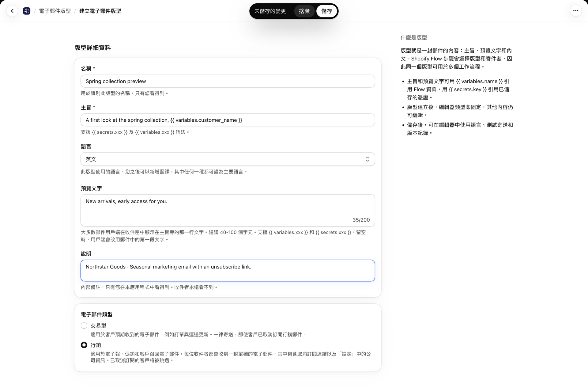This screenshot has width=588, height=388.
Task: Click the 什麼是版型 heading
Action: [x=414, y=38]
